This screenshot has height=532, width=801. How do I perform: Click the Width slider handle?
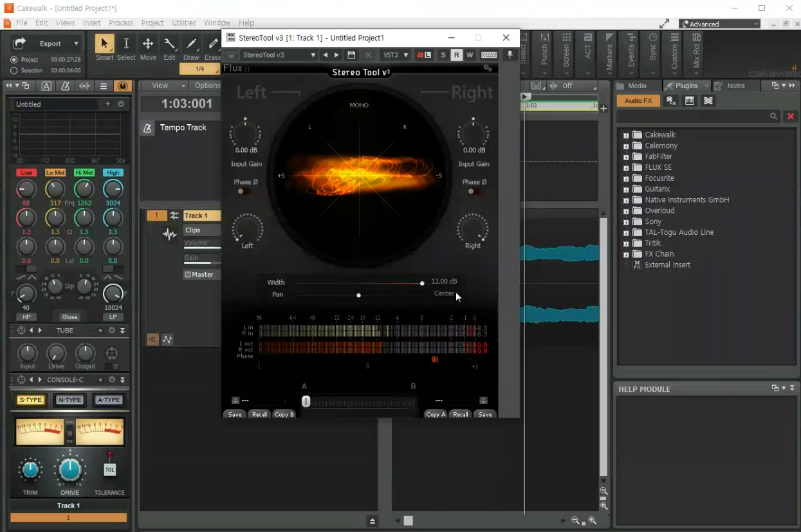point(422,283)
